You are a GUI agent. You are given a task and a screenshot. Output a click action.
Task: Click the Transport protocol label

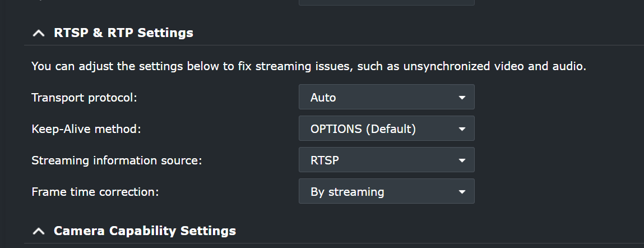84,97
